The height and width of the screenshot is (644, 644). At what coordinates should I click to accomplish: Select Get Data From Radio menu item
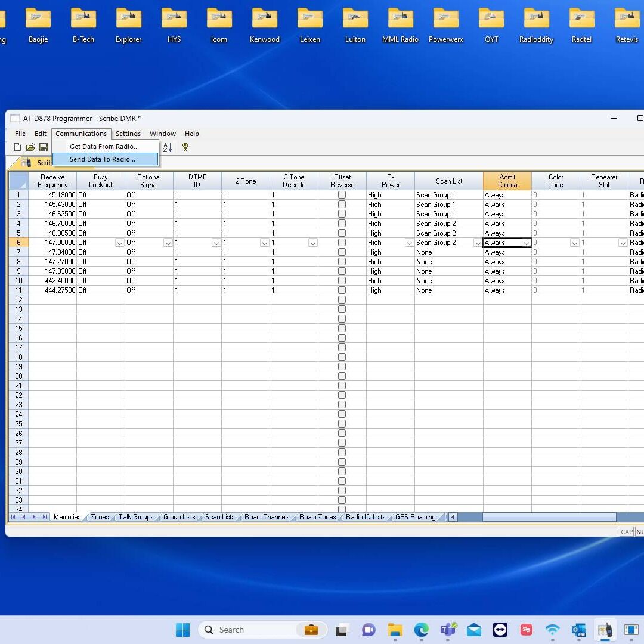click(105, 147)
